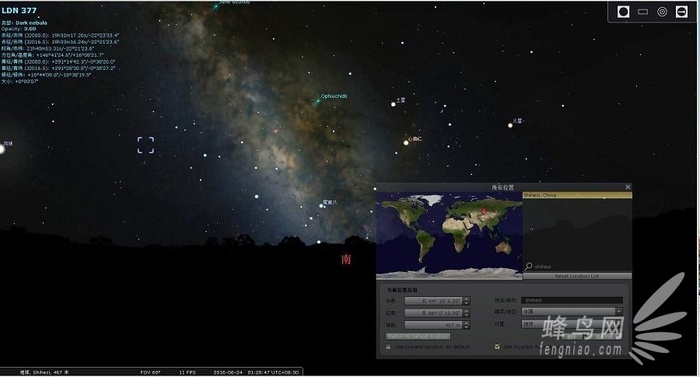Click the longitude value field
The width and height of the screenshot is (700, 377).
(434, 313)
